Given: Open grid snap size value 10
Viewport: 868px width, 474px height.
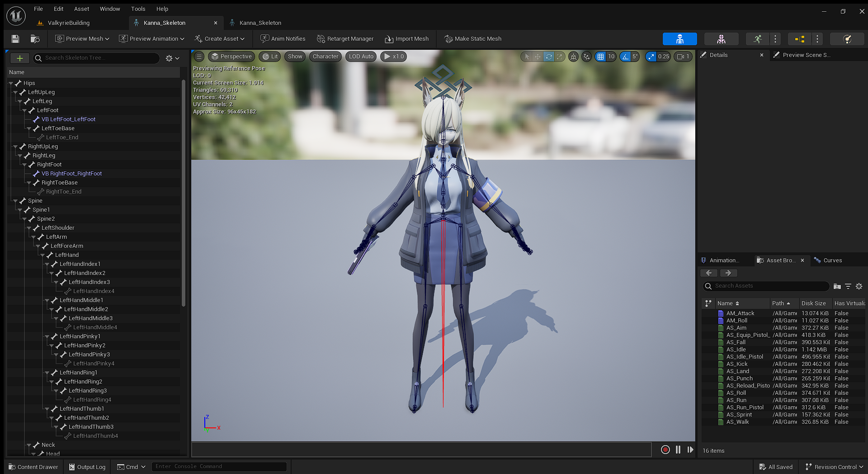Looking at the screenshot, I should (611, 57).
